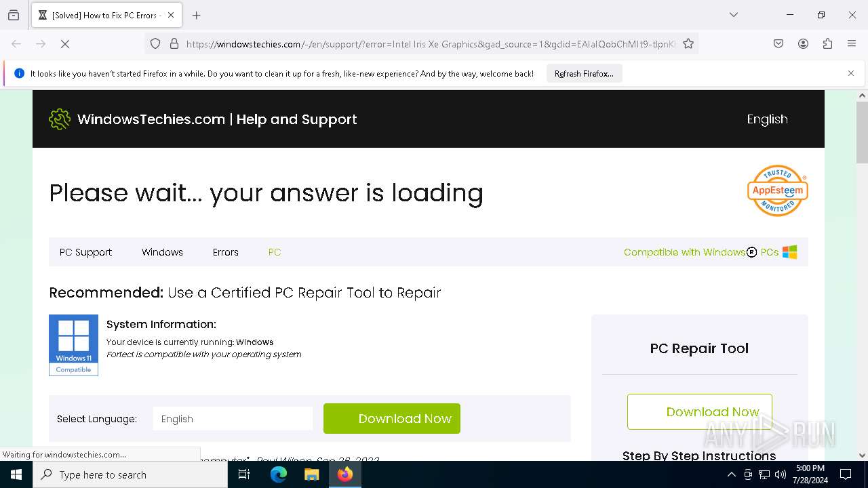Click Compatible with Windows PCs text
This screenshot has height=488, width=868.
coord(701,252)
